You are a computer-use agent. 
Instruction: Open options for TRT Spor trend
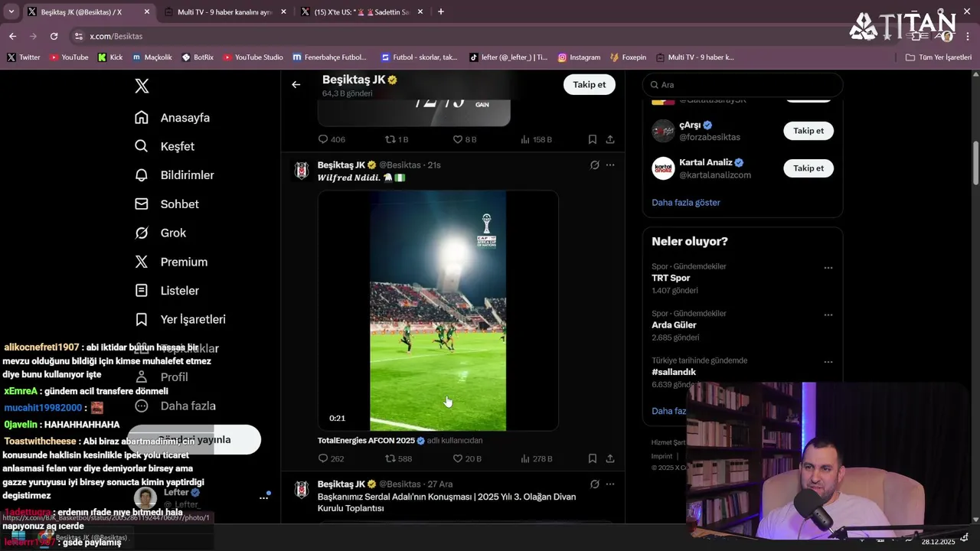[x=828, y=268]
